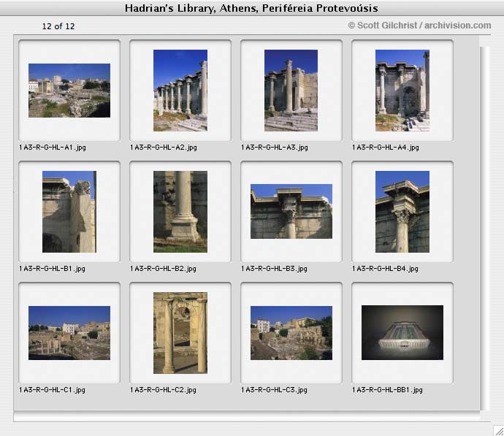The height and width of the screenshot is (436, 504).
Task: Click the file name 1A3-R-G-HL-A2.jpg
Action: click(164, 148)
